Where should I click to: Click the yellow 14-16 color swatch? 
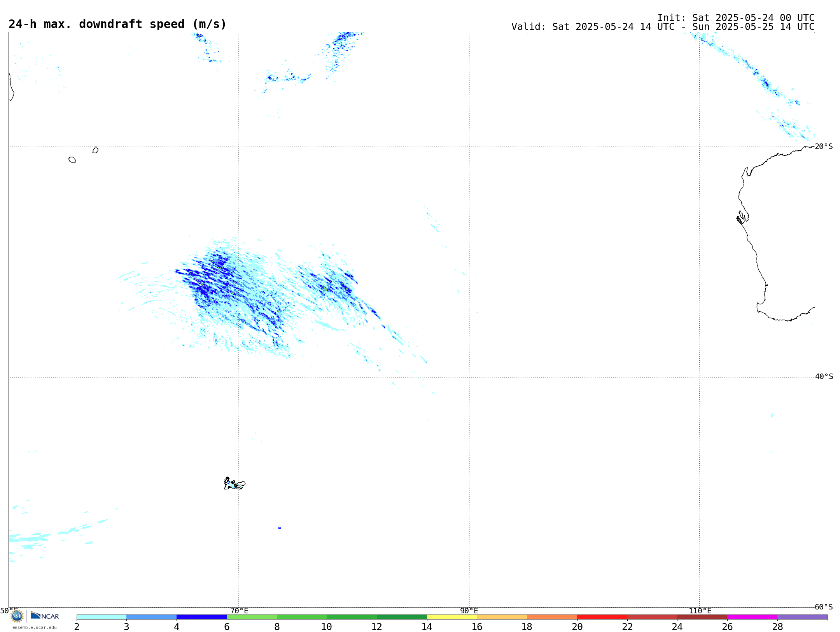452,617
